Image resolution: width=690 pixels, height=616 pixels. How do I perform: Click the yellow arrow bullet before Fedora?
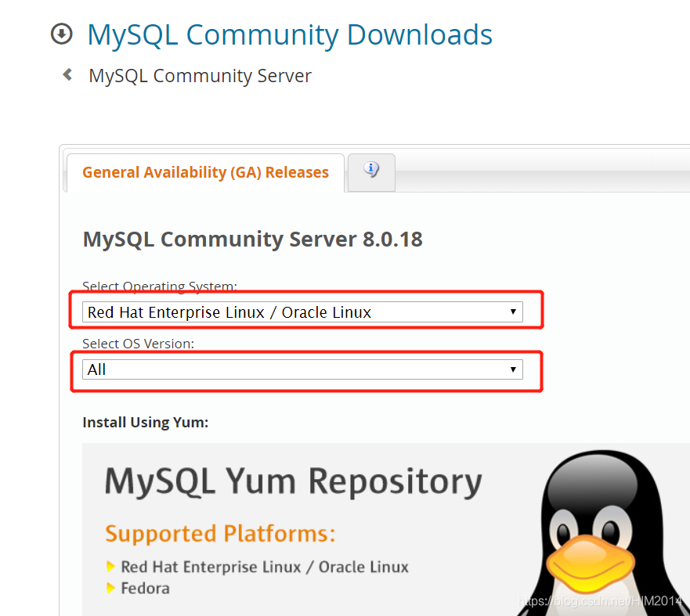111,588
